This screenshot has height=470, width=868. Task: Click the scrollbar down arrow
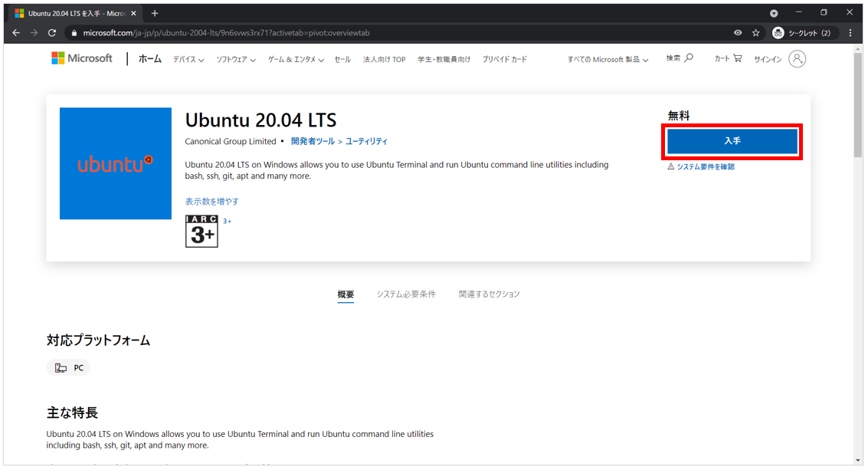coord(857,461)
